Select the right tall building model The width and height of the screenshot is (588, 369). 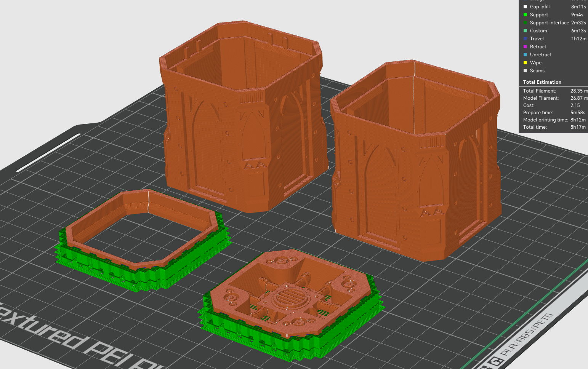[415, 171]
